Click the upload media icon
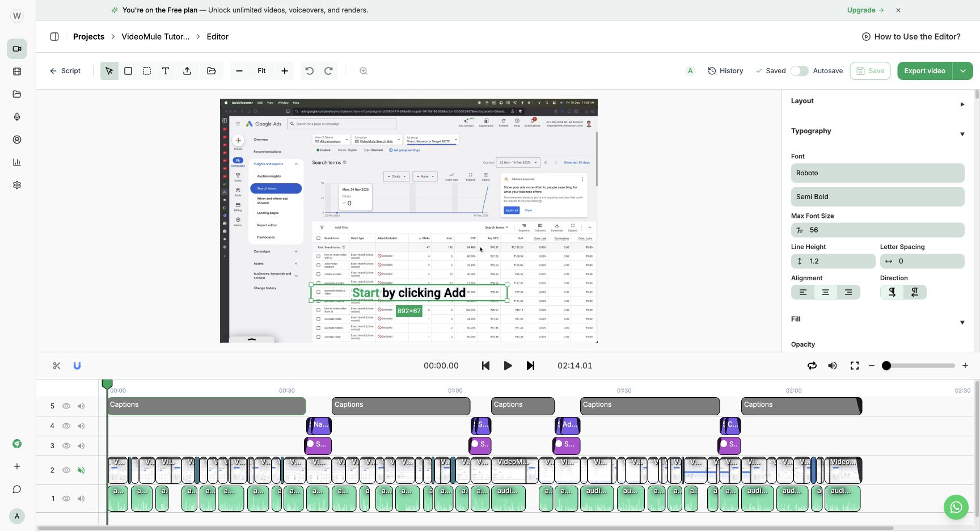Screen dimensions: 980x531 click(187, 71)
